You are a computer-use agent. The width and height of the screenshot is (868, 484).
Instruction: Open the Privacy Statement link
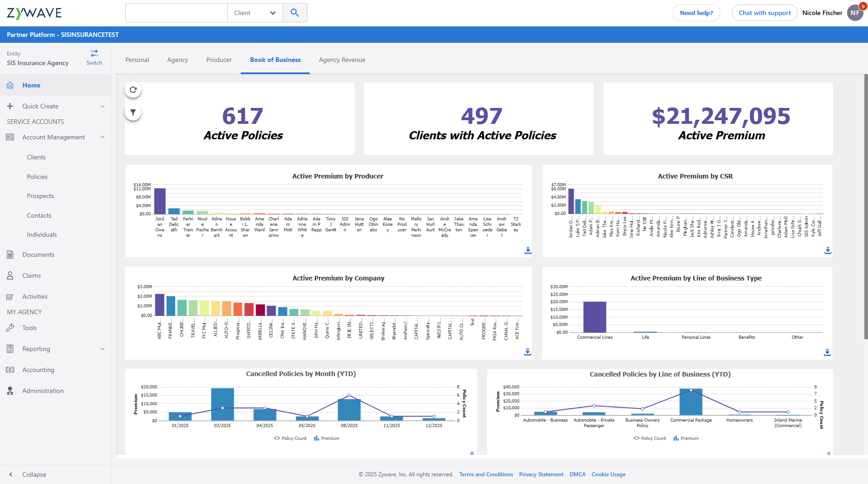tap(541, 474)
